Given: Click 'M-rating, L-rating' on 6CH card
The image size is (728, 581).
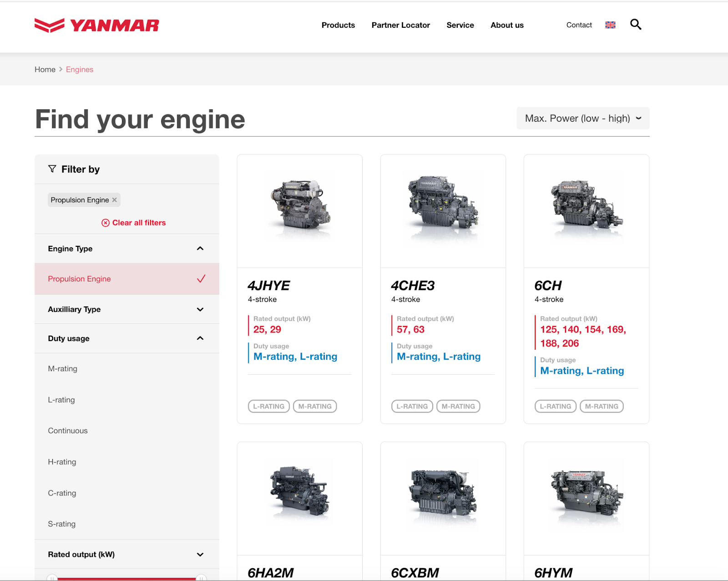Looking at the screenshot, I should coord(582,371).
